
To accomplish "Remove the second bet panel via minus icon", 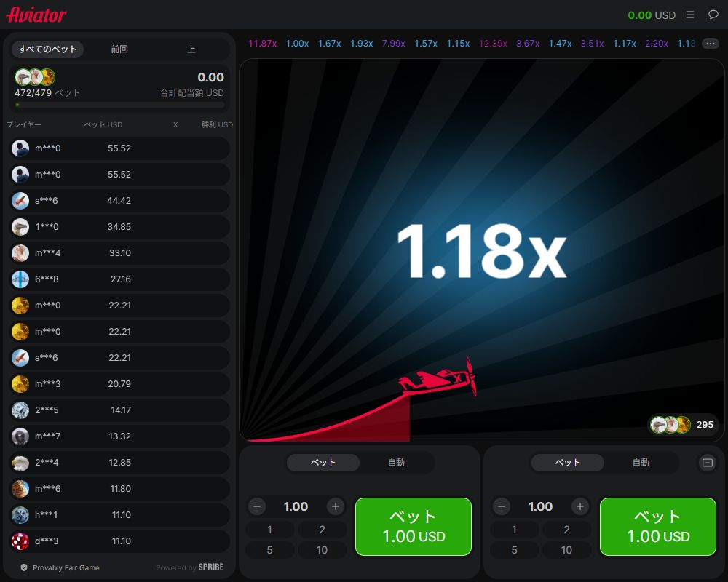I will pyautogui.click(x=707, y=463).
